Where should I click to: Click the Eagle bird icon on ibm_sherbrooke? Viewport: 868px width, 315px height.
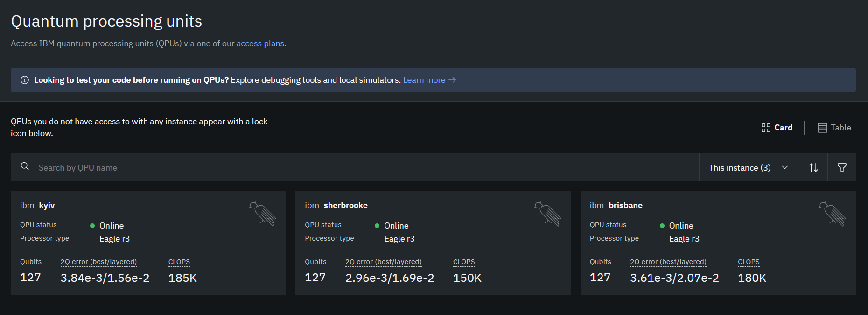coord(547,214)
